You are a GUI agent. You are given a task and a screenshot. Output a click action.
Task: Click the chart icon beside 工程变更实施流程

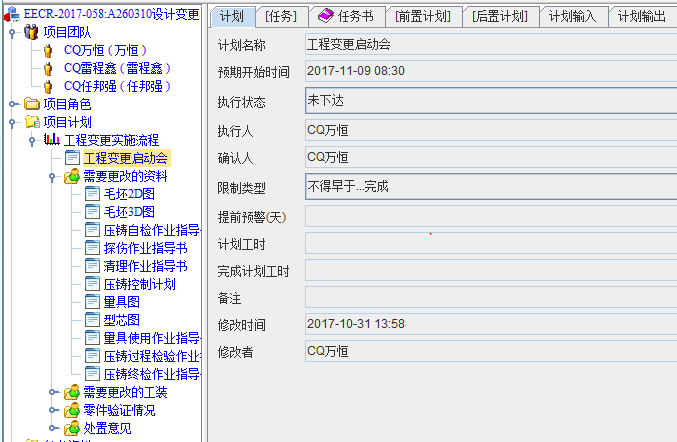(52, 139)
